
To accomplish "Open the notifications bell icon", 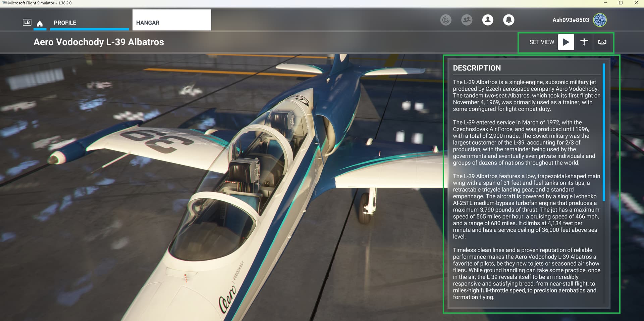I will pyautogui.click(x=508, y=20).
